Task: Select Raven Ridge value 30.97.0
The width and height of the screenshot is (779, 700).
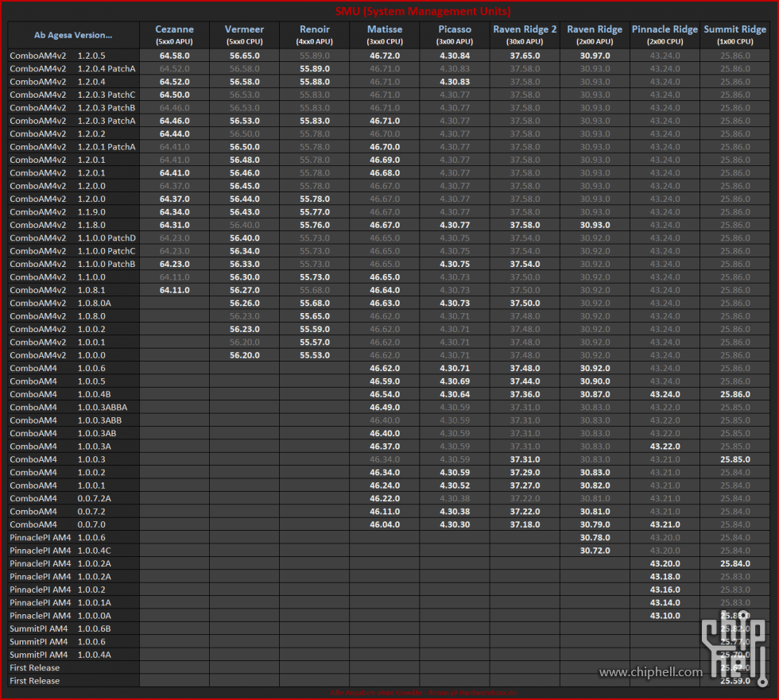Action: tap(595, 56)
